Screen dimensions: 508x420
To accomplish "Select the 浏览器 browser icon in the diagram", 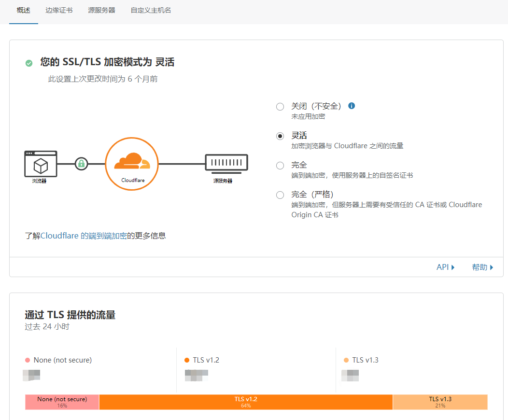I will (41, 164).
